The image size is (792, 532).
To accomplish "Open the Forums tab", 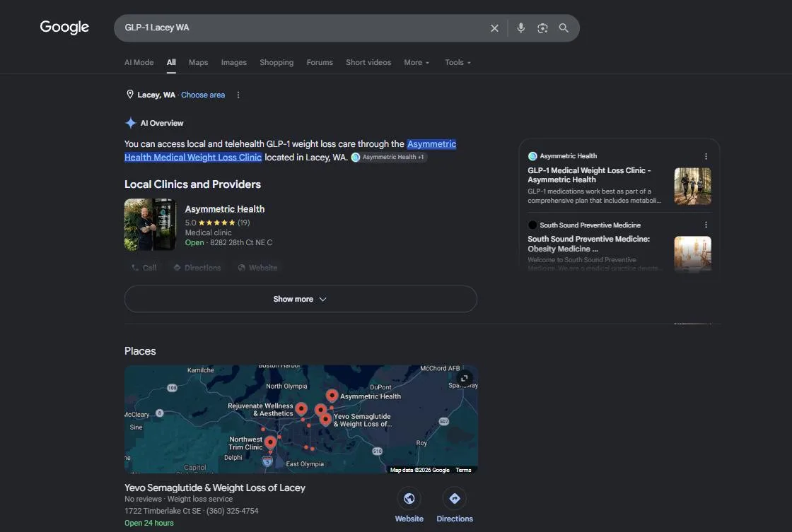I will click(320, 63).
